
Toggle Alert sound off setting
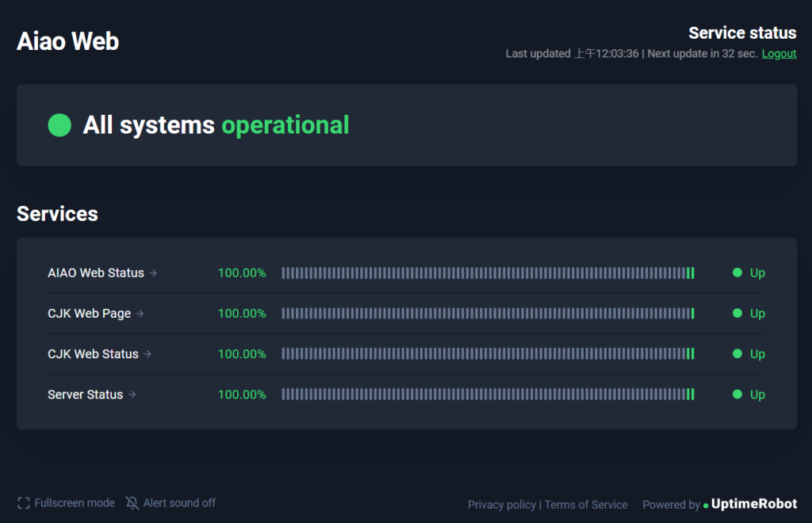pyautogui.click(x=171, y=503)
